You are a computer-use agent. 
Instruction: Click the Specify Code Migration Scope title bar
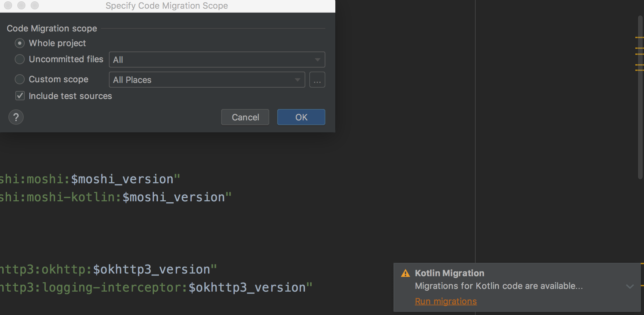click(167, 6)
